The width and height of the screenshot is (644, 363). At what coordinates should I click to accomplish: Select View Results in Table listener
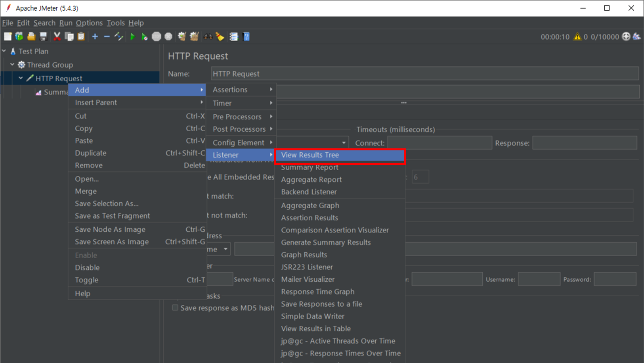pos(340,328)
